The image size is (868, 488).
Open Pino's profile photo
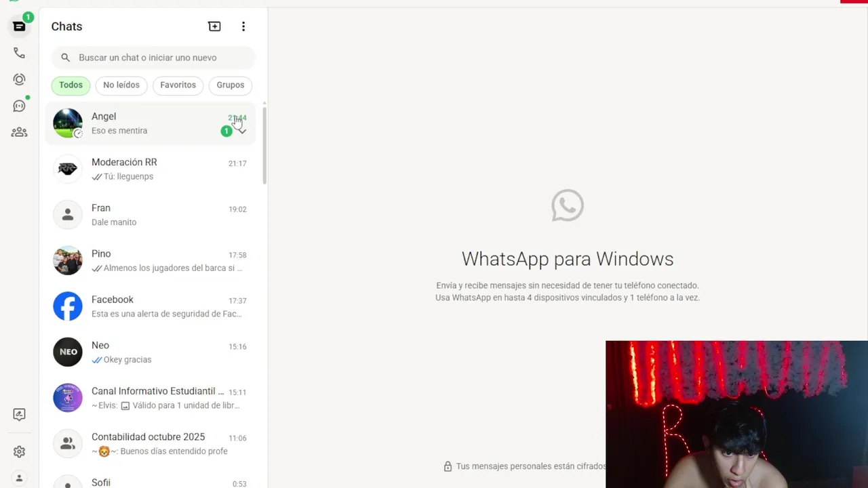point(68,260)
